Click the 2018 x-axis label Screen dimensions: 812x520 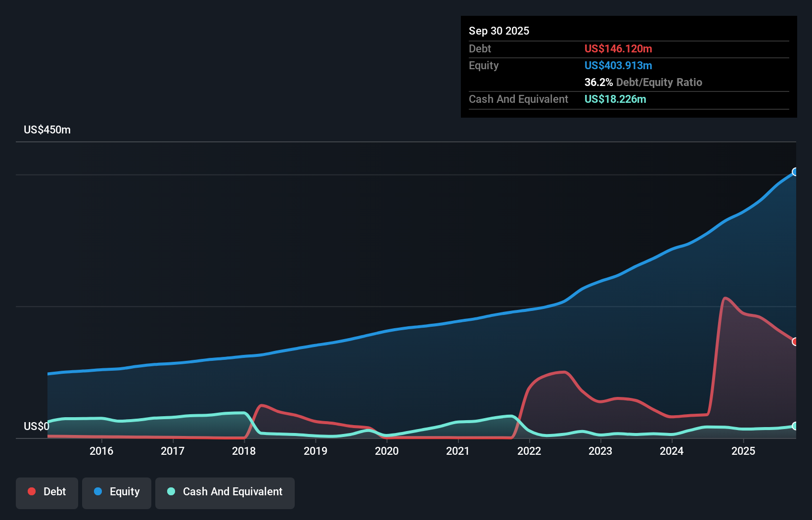tap(244, 451)
